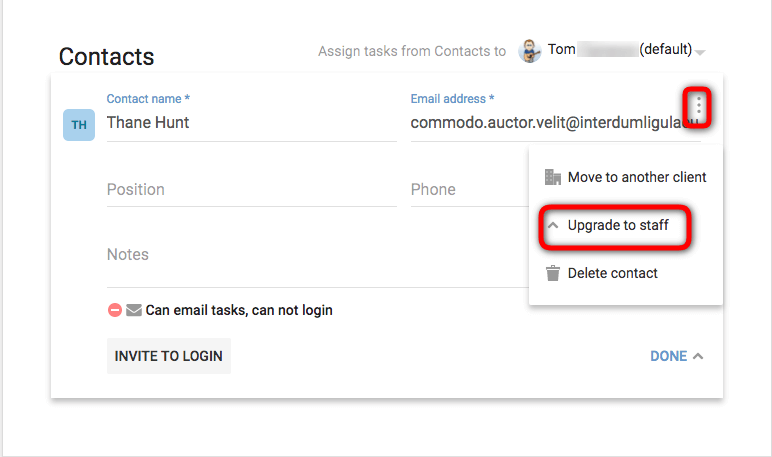This screenshot has width=772, height=457.
Task: Click the DONE link
Action: tap(668, 356)
